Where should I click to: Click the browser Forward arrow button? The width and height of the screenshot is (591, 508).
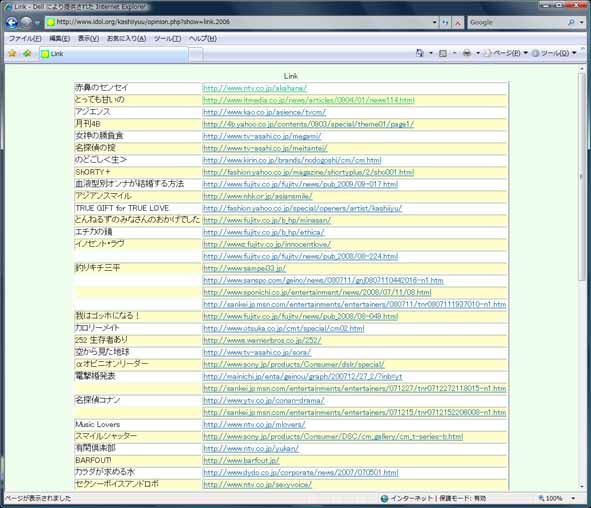tap(26, 23)
